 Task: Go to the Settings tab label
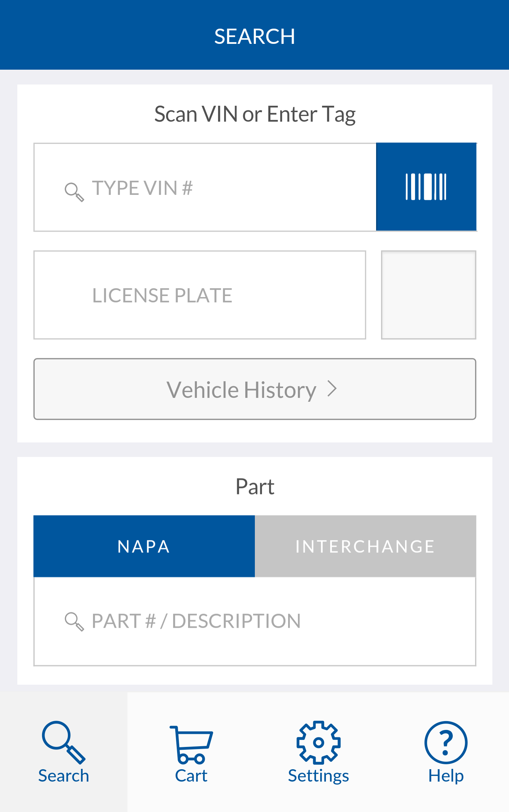coord(318,776)
